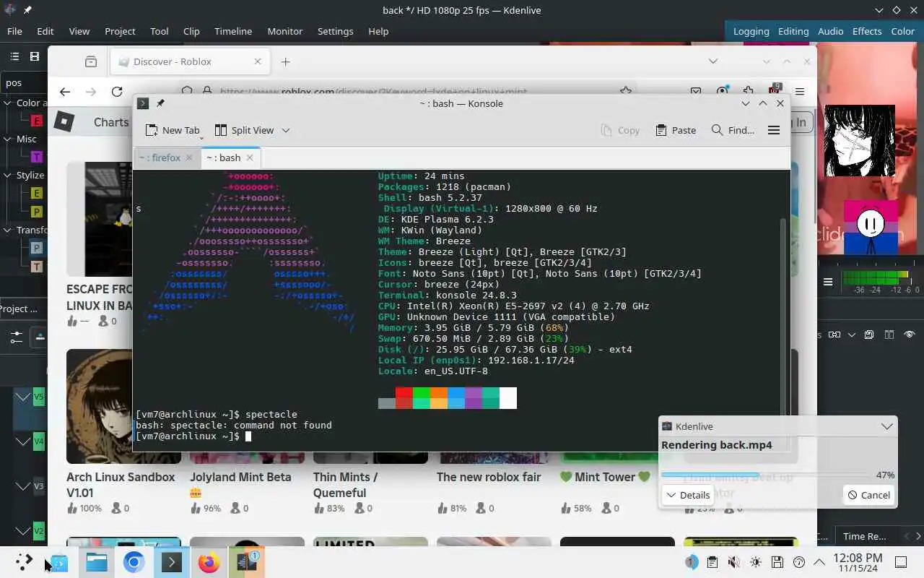Collapse track V5 chevron
Image resolution: width=924 pixels, height=578 pixels.
[22, 397]
